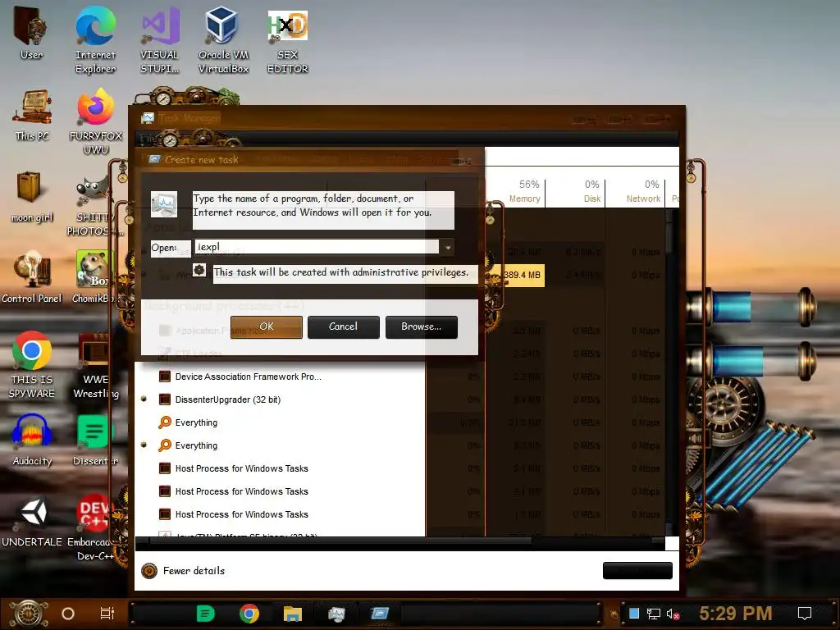Click the Task Manager horizontal scrollbar
Image resolution: width=840 pixels, height=630 pixels.
pyautogui.click(x=340, y=542)
